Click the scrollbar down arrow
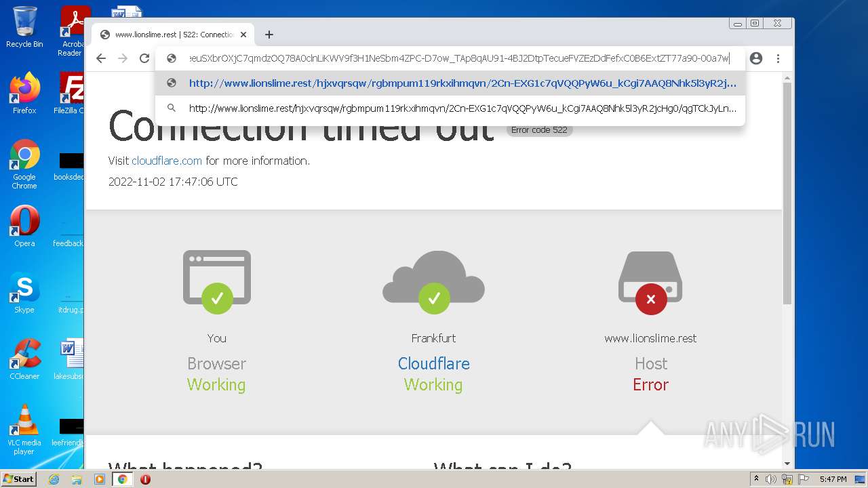This screenshot has height=488, width=868. pyautogui.click(x=787, y=464)
